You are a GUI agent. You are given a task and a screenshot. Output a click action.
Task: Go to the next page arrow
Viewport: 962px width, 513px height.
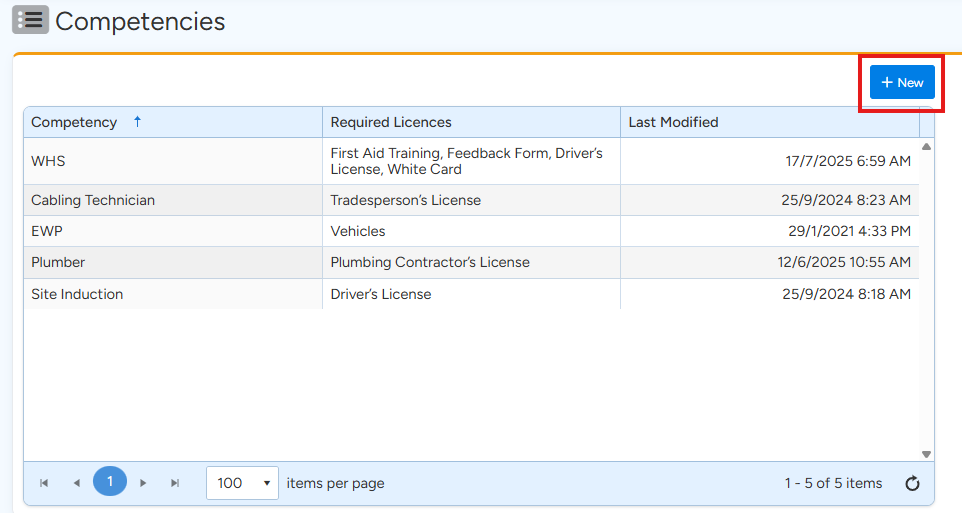143,483
